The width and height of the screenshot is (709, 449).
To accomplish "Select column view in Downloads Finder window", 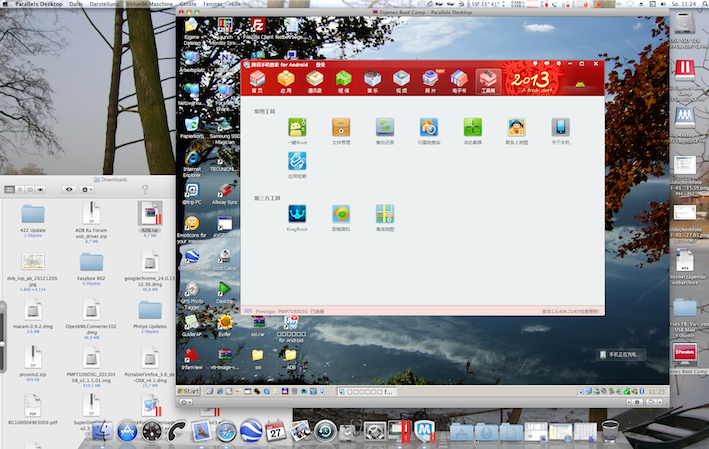I will click(x=30, y=189).
